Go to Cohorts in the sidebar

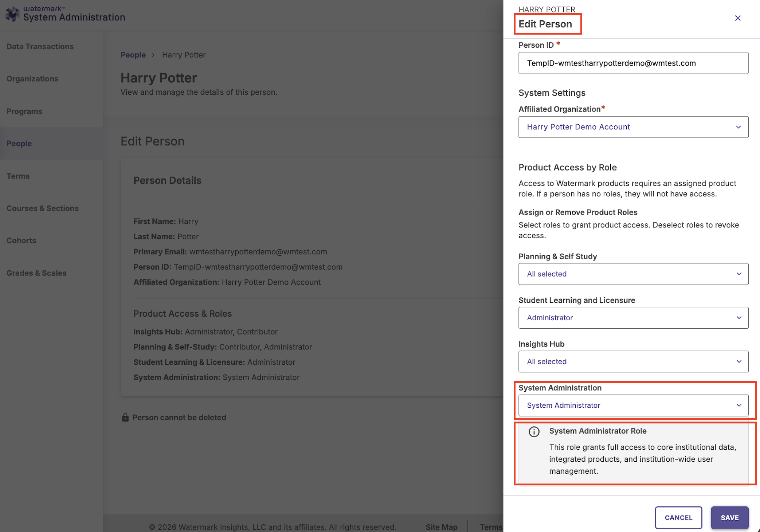[21, 240]
